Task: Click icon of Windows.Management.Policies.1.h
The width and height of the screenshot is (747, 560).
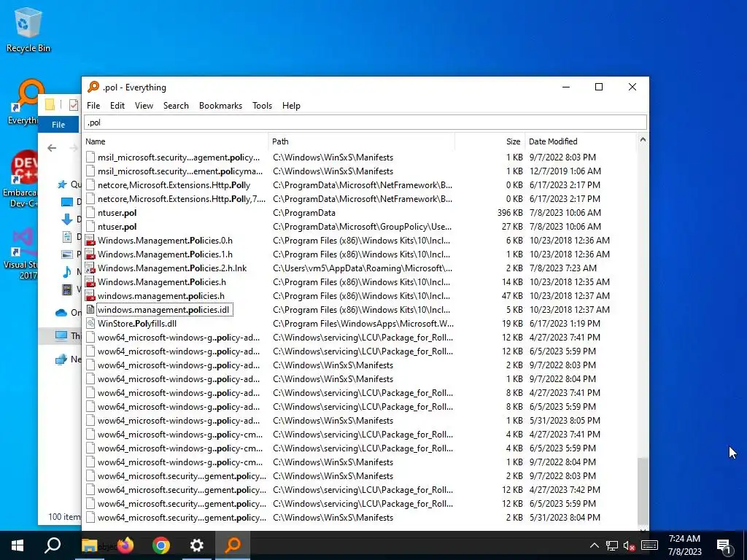Action: coord(90,254)
